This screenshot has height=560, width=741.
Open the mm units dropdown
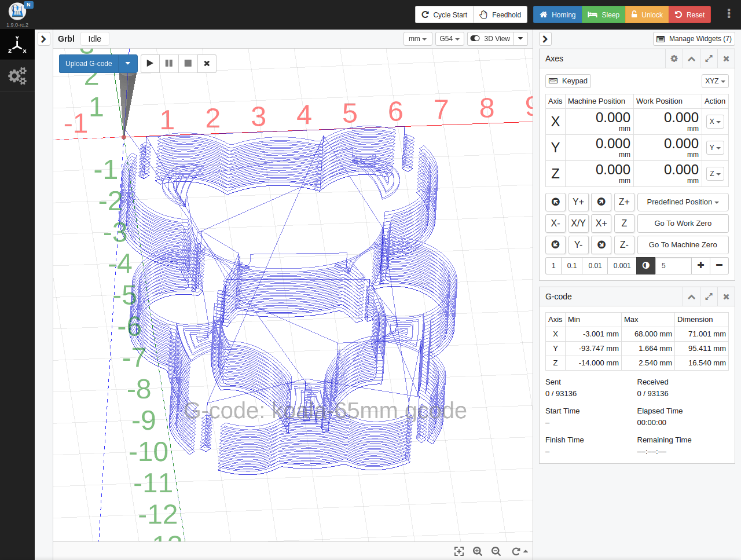(x=417, y=39)
